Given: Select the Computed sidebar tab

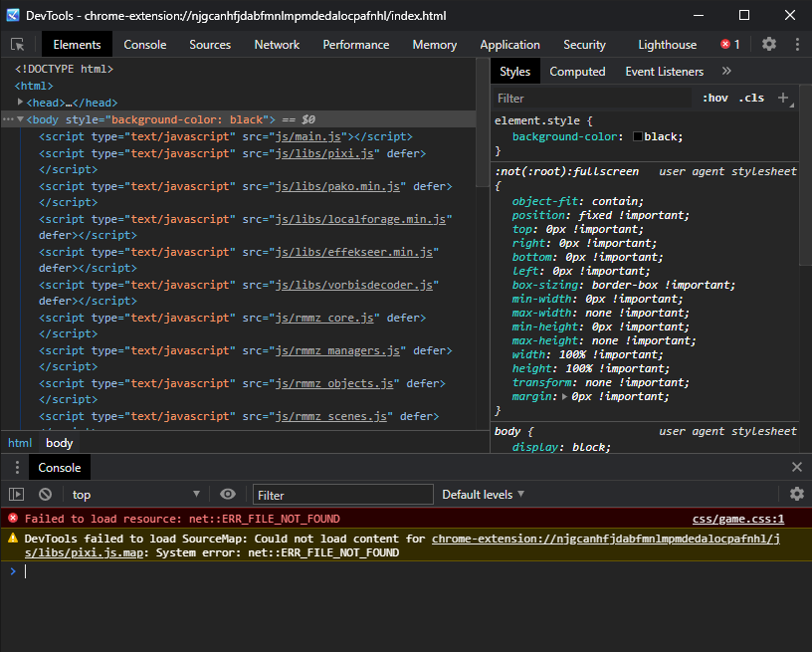Looking at the screenshot, I should [x=577, y=72].
